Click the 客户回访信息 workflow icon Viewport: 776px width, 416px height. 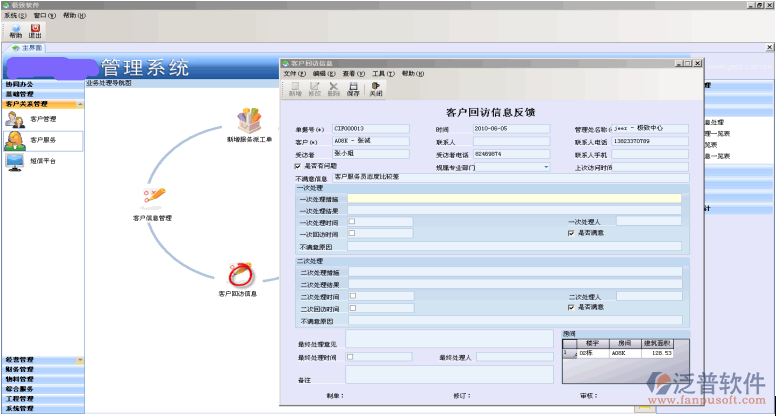[x=238, y=274]
